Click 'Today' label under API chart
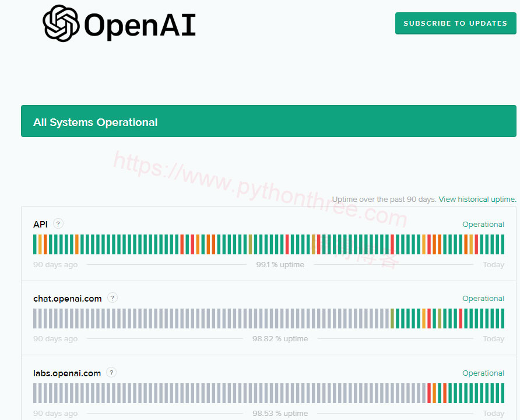The width and height of the screenshot is (520, 420). 493,264
